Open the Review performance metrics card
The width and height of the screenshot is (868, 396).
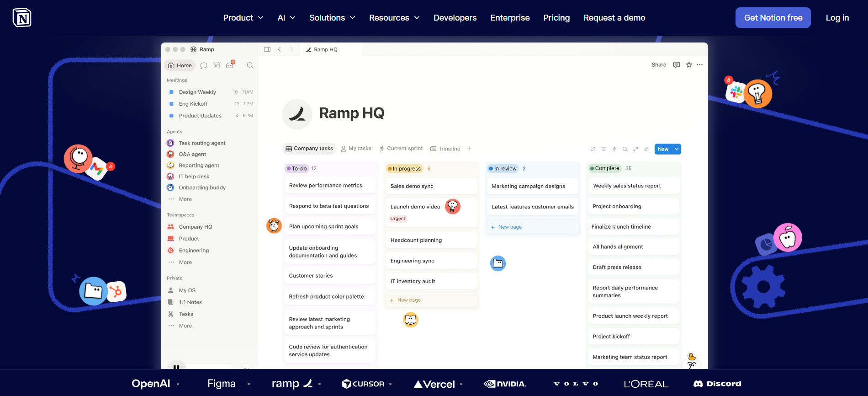click(330, 185)
